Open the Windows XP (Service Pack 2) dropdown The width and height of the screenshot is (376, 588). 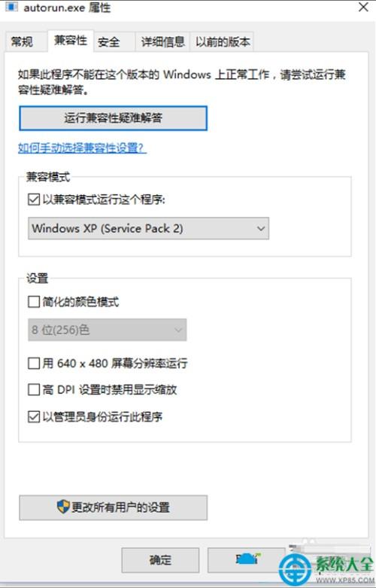pyautogui.click(x=148, y=228)
